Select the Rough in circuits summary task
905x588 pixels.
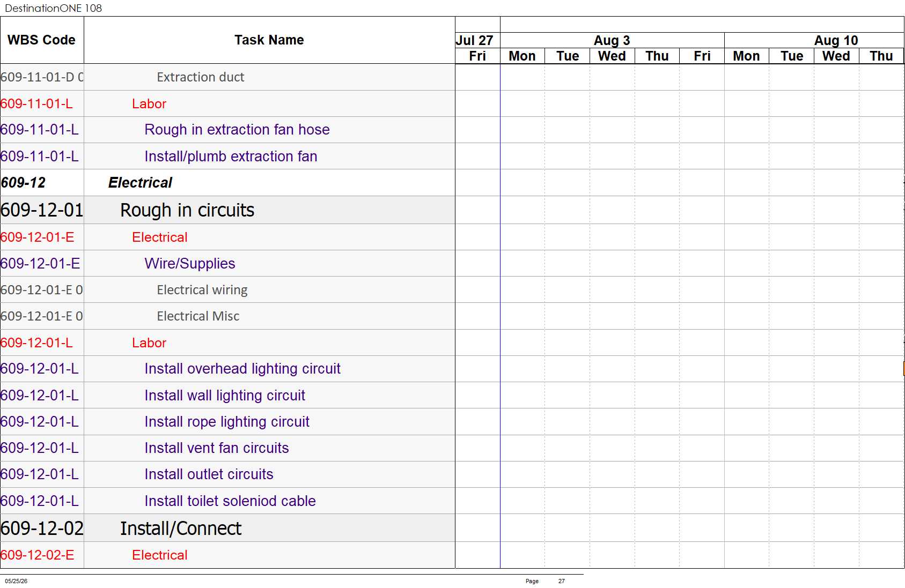click(187, 210)
